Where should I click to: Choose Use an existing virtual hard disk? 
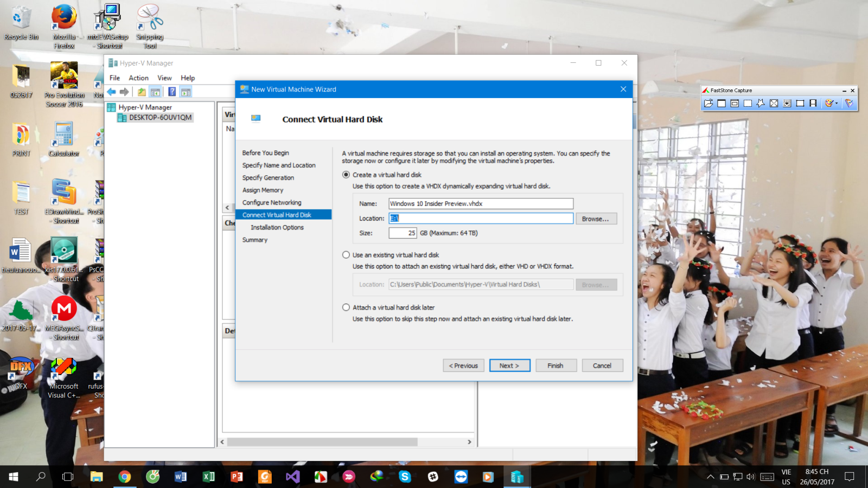point(346,254)
